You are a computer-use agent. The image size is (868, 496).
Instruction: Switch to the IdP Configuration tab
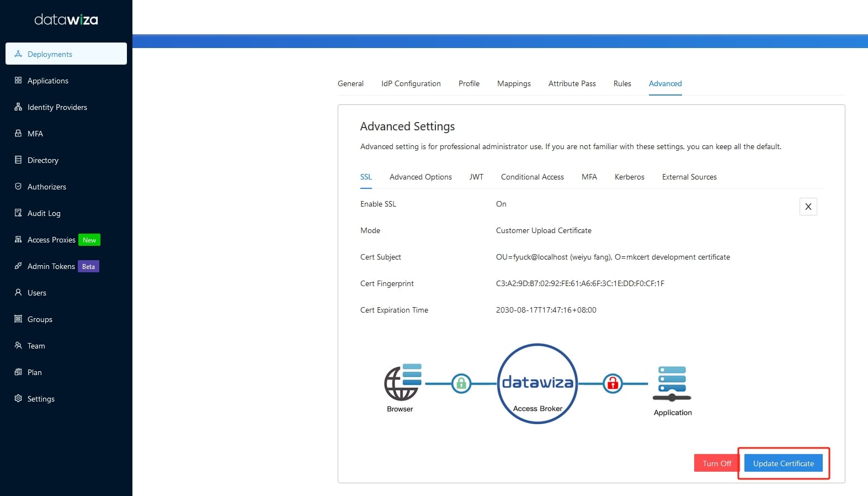tap(411, 83)
